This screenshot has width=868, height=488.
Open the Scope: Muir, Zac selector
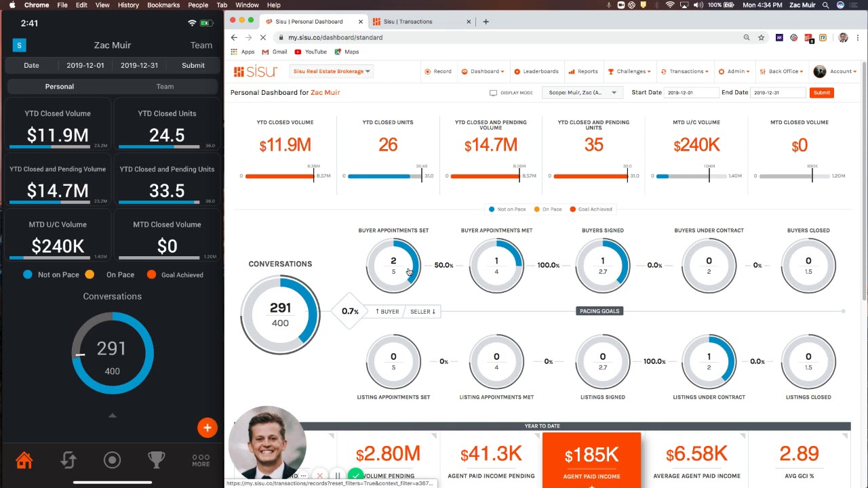583,93
